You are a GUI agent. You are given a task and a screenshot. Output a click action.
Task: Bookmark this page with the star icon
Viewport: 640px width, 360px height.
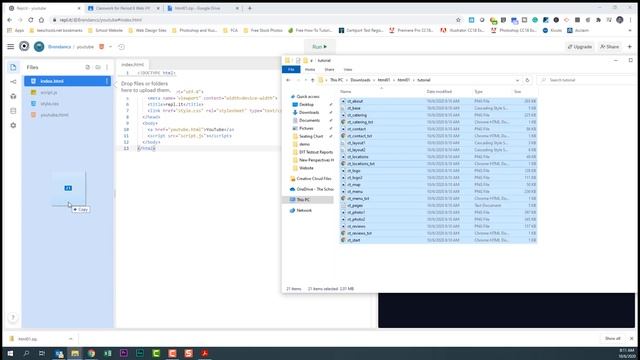tap(458, 20)
